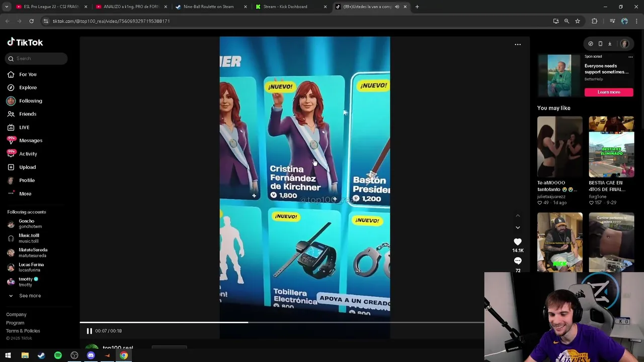This screenshot has height=362, width=644.
Task: Go to the previous video arrow
Action: pyautogui.click(x=518, y=215)
